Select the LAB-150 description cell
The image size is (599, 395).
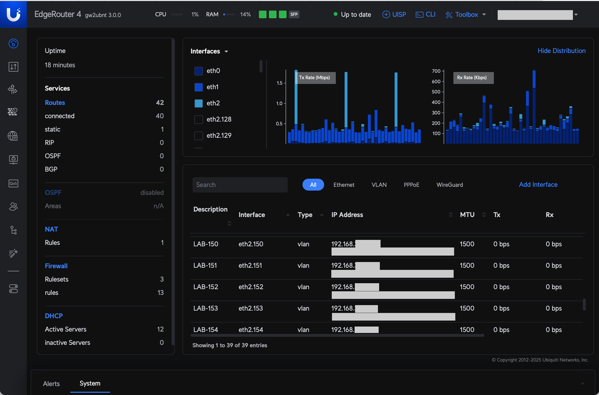click(206, 244)
